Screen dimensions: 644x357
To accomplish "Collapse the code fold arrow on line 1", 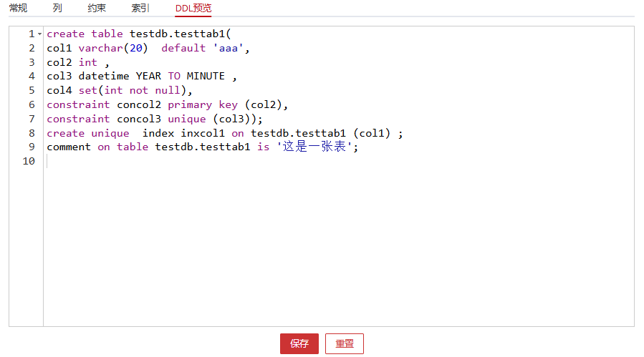I will [39, 34].
